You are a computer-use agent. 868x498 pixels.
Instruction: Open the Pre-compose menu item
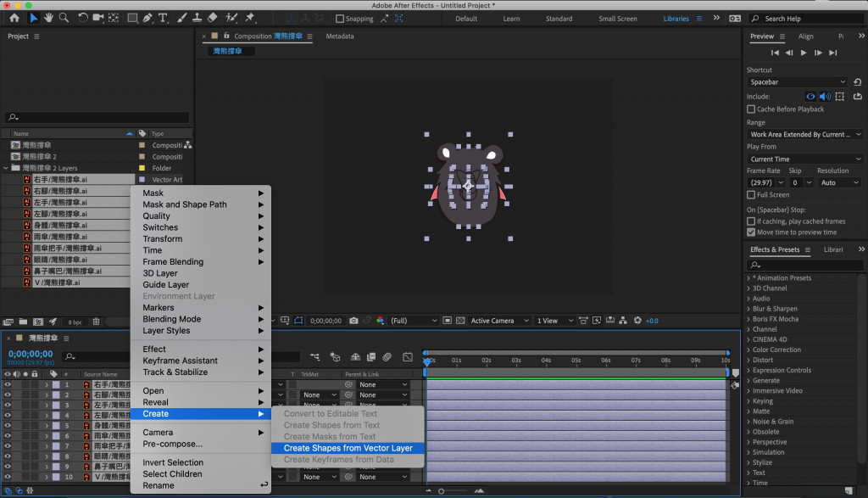[x=172, y=444]
